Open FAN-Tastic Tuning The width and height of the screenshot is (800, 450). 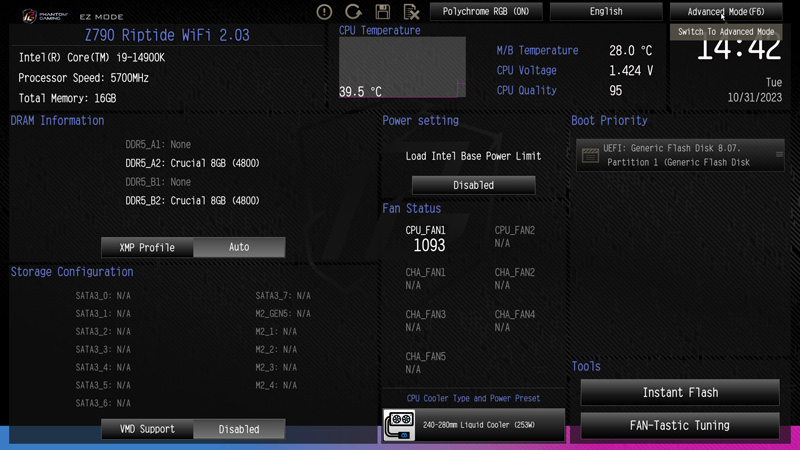(680, 425)
